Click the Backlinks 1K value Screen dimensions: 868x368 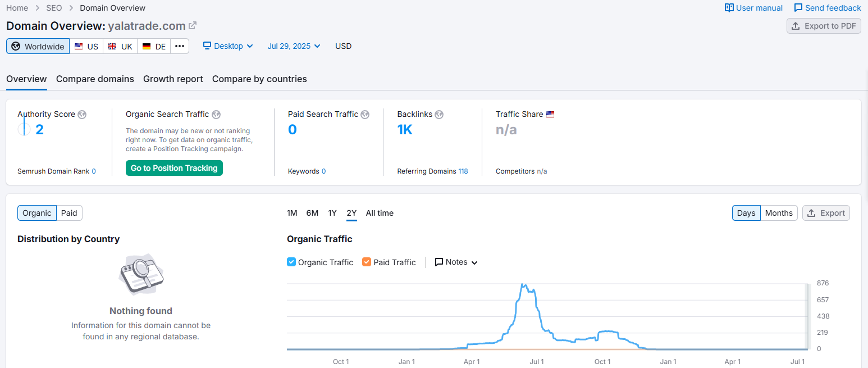[x=405, y=130]
